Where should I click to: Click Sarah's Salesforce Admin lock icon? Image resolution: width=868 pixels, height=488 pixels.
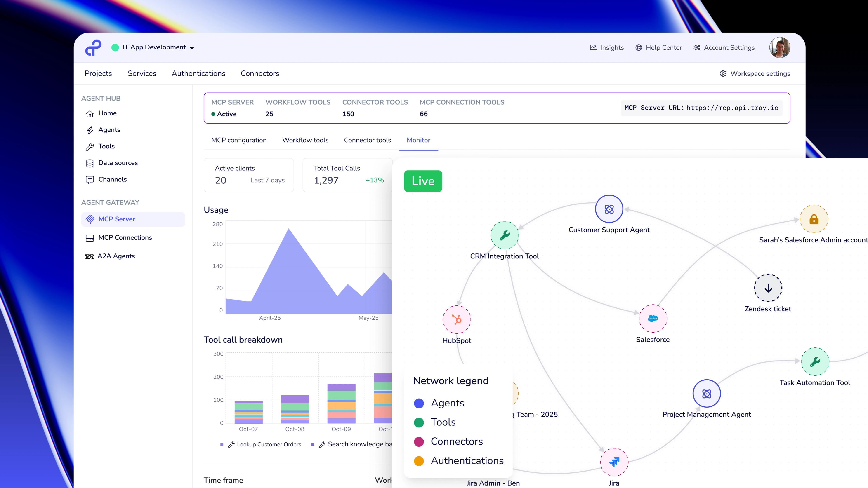point(814,219)
